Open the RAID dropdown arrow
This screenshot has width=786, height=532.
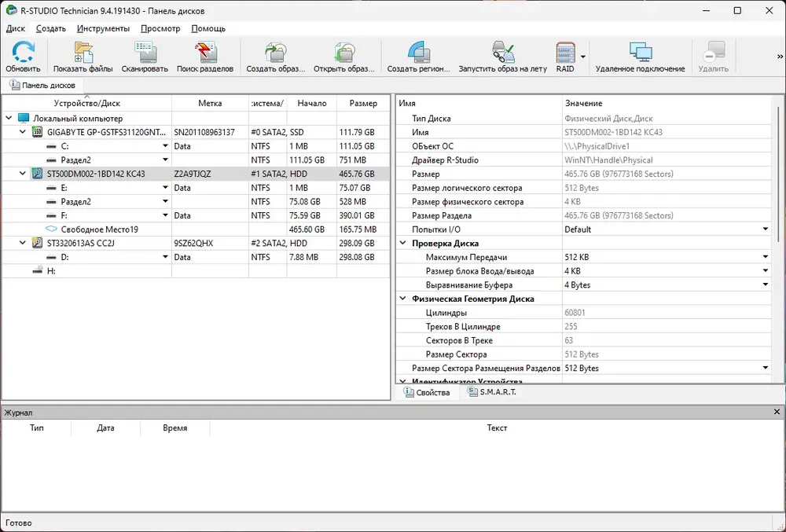[x=583, y=57]
